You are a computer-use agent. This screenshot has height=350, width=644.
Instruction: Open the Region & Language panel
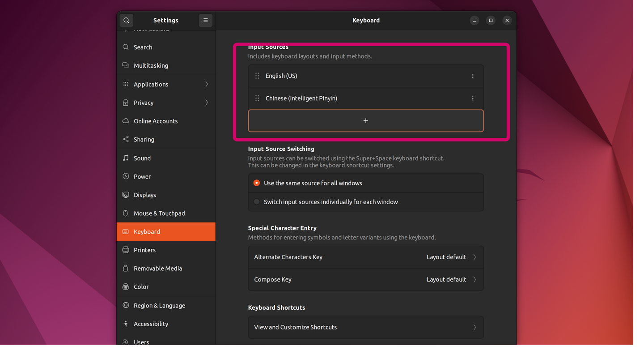pos(159,306)
